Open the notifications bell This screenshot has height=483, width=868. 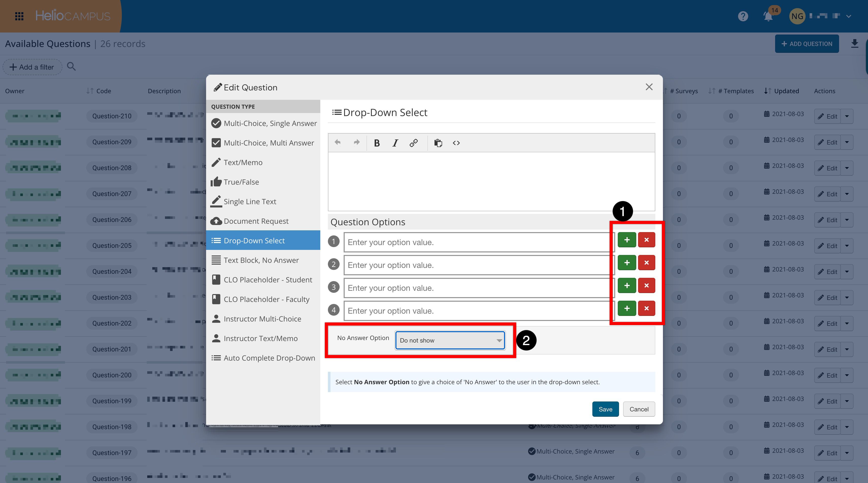tap(768, 16)
